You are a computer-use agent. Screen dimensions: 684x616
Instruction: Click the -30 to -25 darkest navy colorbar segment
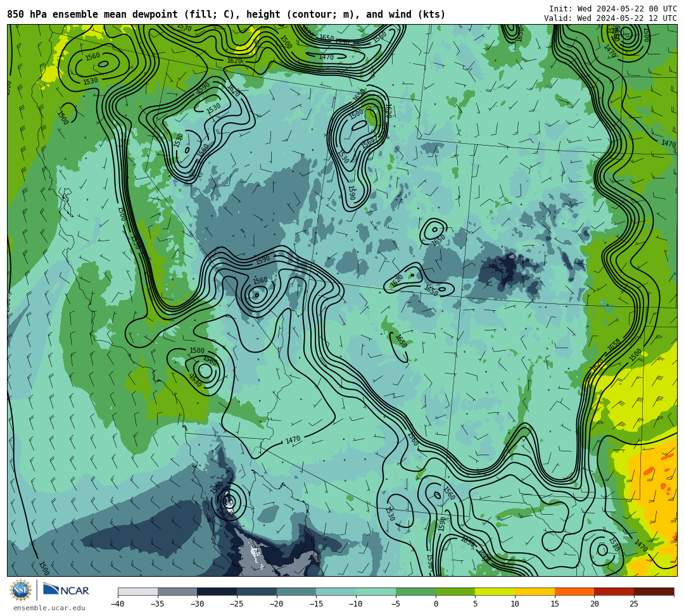point(217,591)
